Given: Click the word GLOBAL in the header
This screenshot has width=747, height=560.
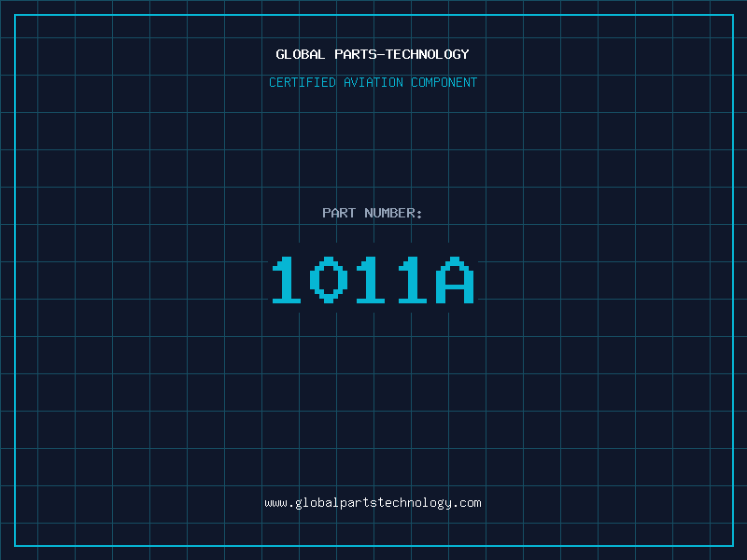Looking at the screenshot, I should pos(301,54).
